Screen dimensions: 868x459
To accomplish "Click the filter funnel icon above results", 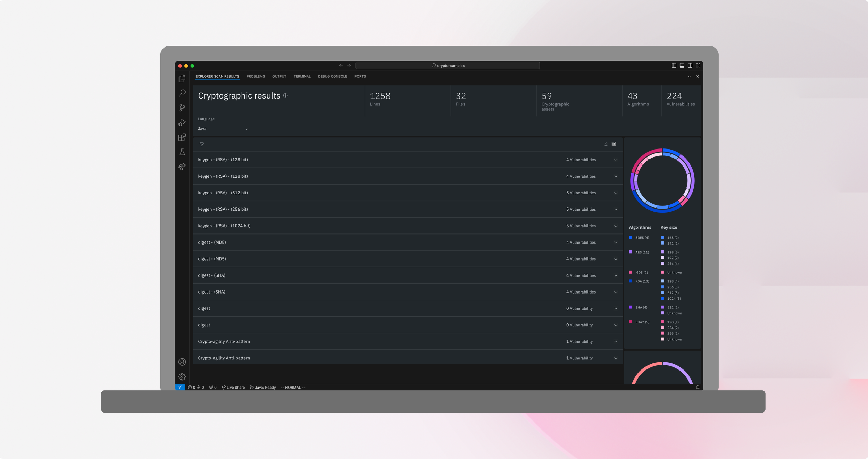I will click(202, 144).
